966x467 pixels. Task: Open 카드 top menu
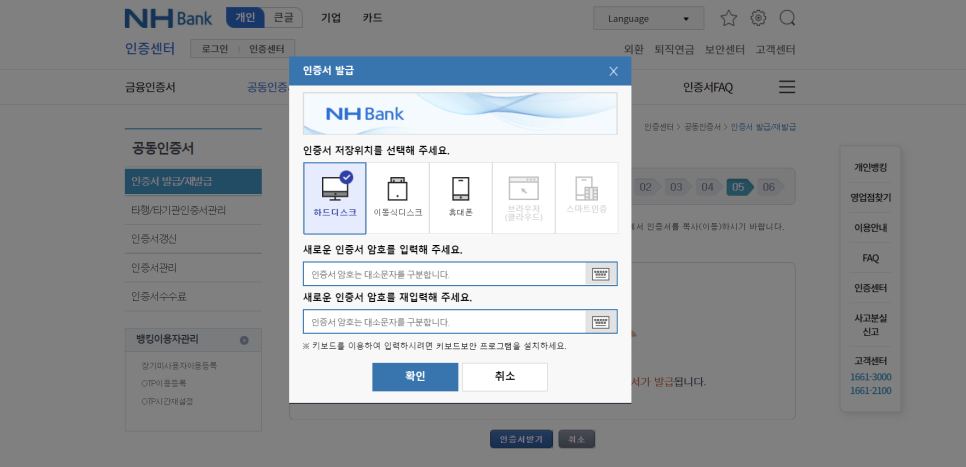tap(373, 18)
